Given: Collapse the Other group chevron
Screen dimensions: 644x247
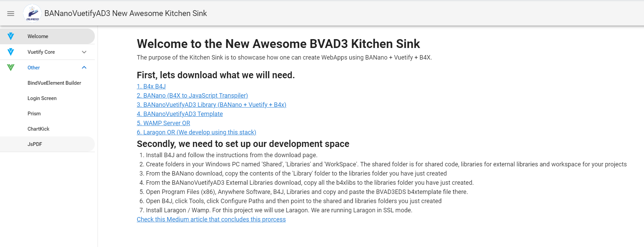Looking at the screenshot, I should (x=84, y=68).
